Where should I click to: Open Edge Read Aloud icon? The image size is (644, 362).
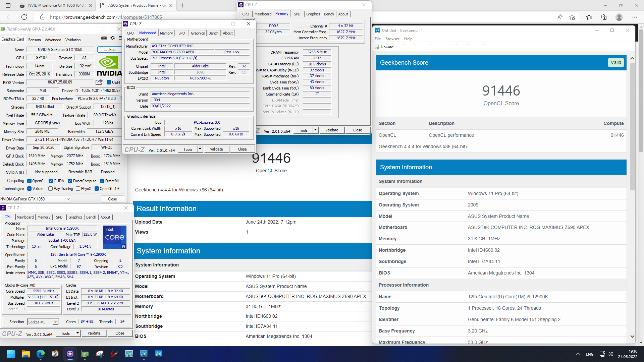point(559,17)
